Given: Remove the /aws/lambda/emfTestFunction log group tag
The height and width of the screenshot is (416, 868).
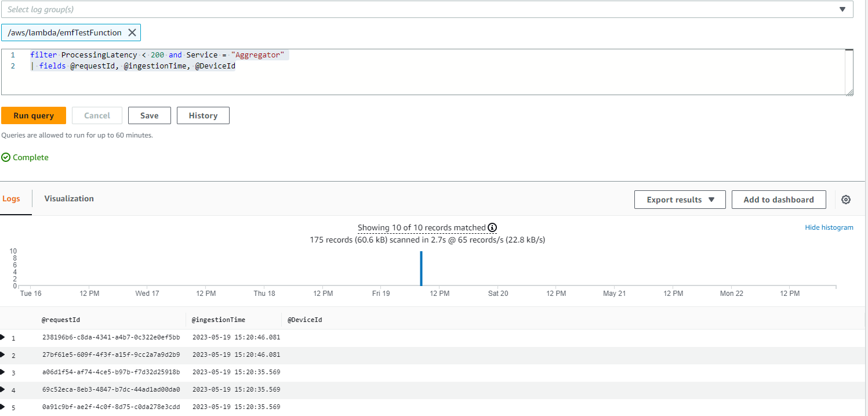Looking at the screenshot, I should (132, 32).
